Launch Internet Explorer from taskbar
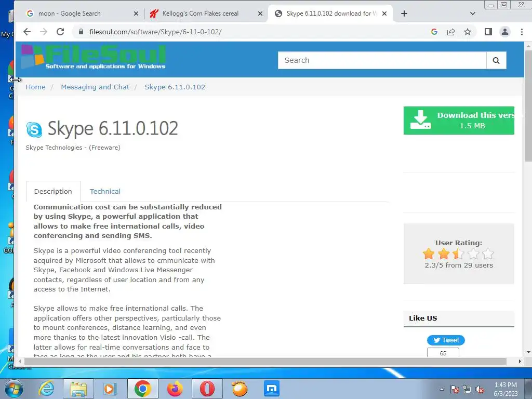 (x=46, y=389)
